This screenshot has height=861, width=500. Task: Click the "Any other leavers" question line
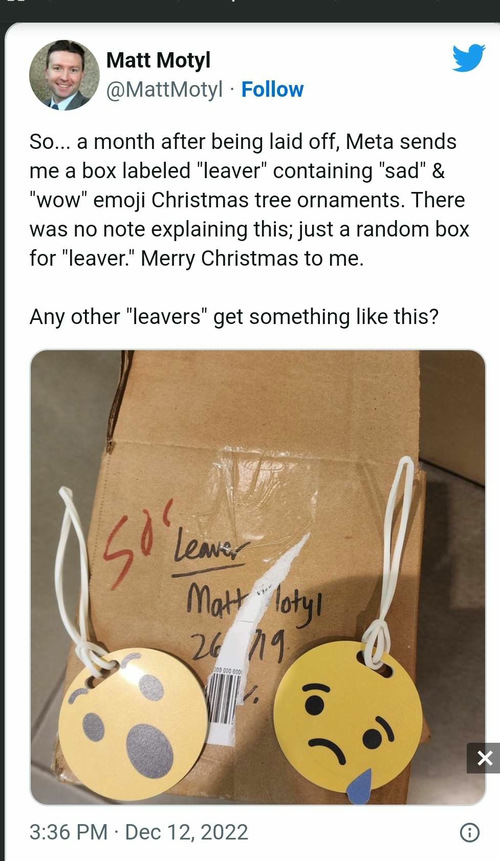[x=234, y=317]
